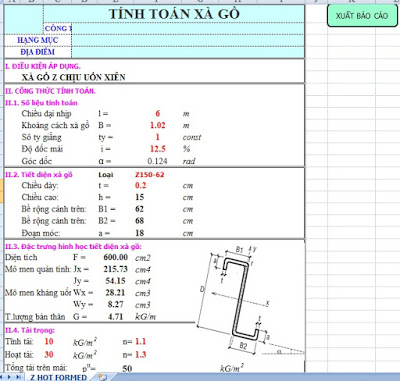
Task: Select the Wx value 28.21
Action: [115, 292]
